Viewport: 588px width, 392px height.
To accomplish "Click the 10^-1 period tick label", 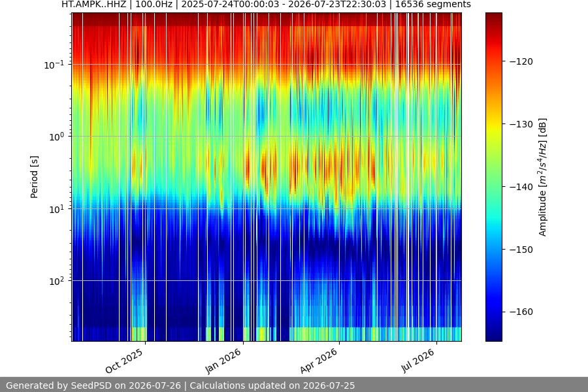I will (x=54, y=65).
